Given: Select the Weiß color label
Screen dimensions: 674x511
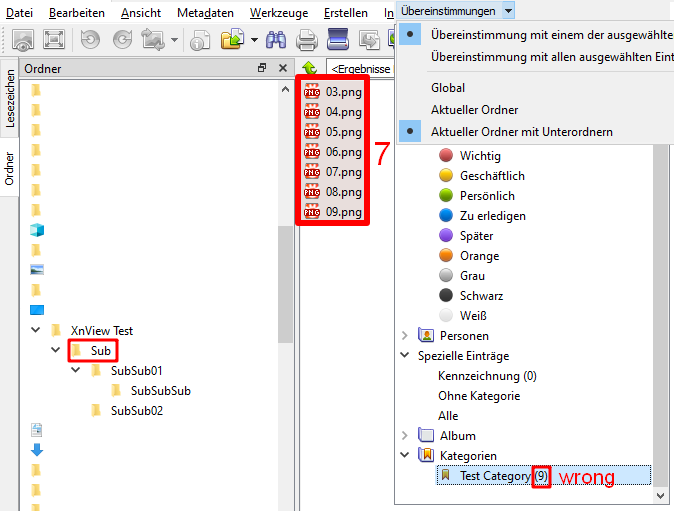Looking at the screenshot, I should (x=463, y=315).
